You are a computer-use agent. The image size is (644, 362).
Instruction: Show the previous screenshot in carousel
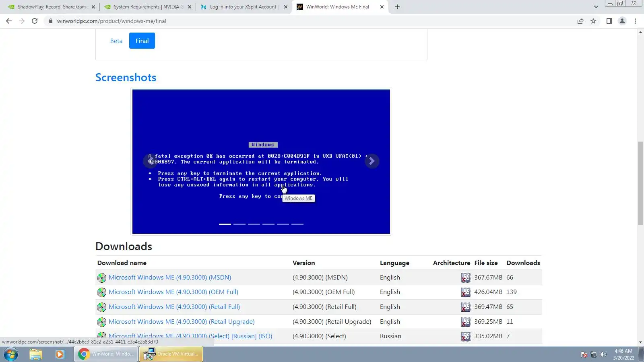[x=150, y=161]
